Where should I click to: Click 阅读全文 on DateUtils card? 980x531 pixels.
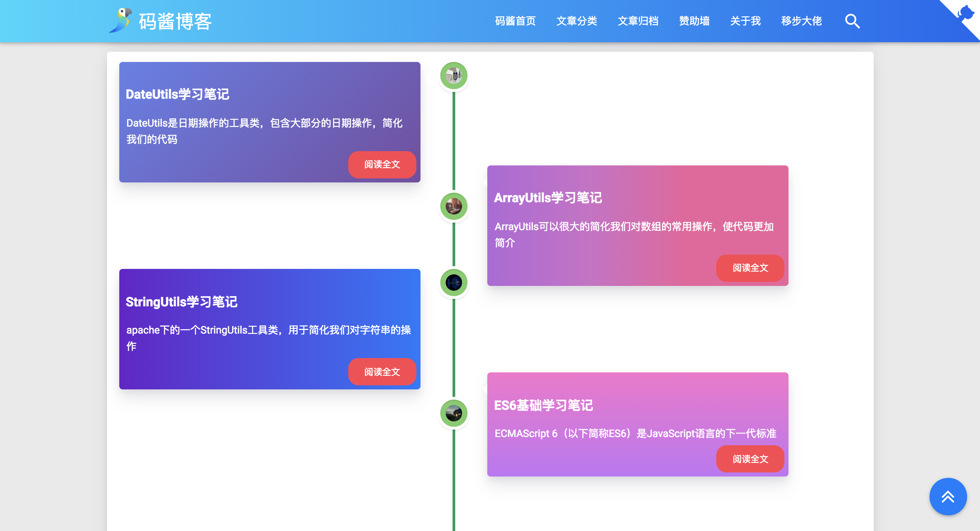pyautogui.click(x=382, y=165)
